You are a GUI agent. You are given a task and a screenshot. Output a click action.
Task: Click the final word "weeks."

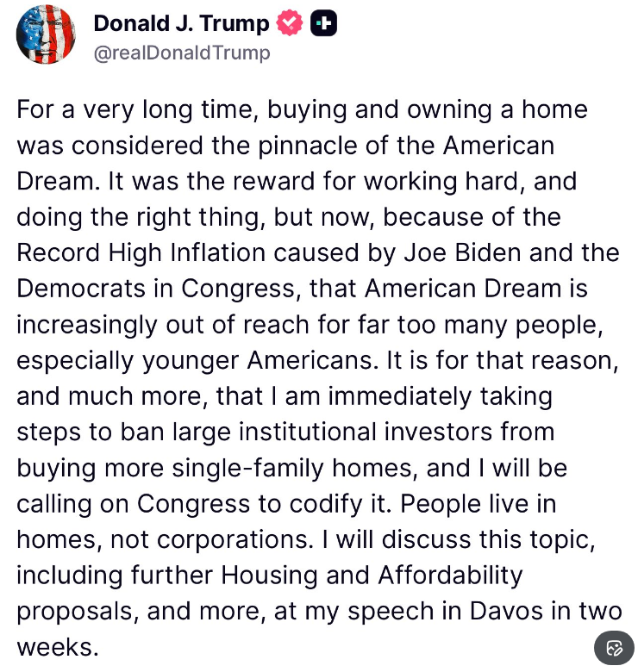click(57, 645)
